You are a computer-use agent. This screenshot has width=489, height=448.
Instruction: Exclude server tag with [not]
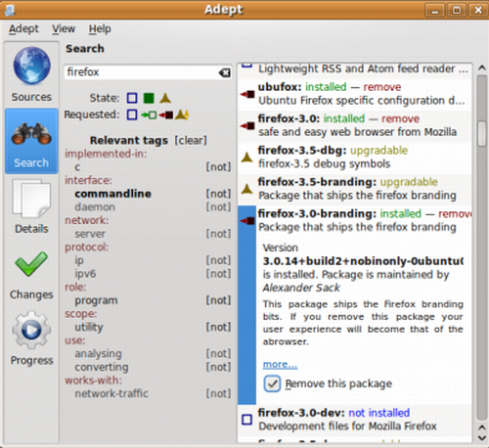coord(218,234)
